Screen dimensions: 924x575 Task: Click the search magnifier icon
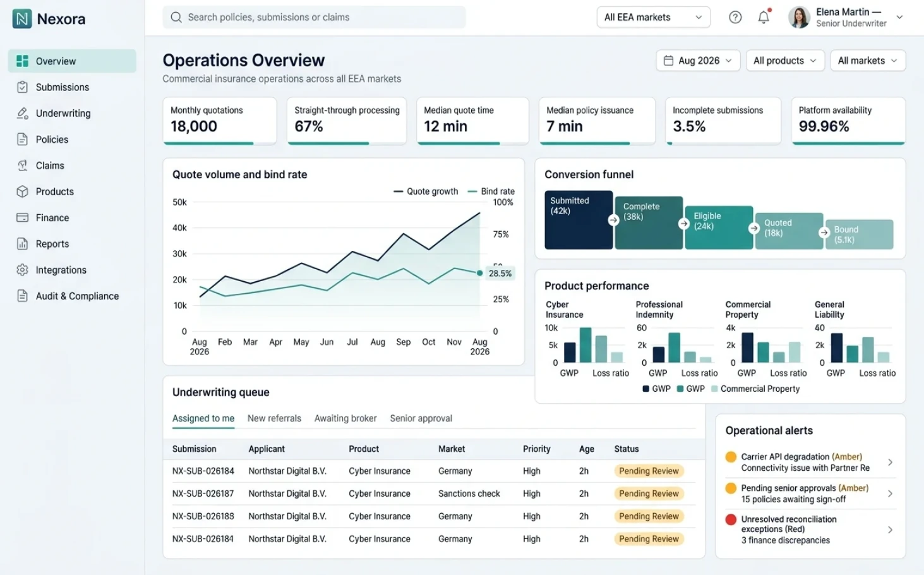pyautogui.click(x=176, y=17)
